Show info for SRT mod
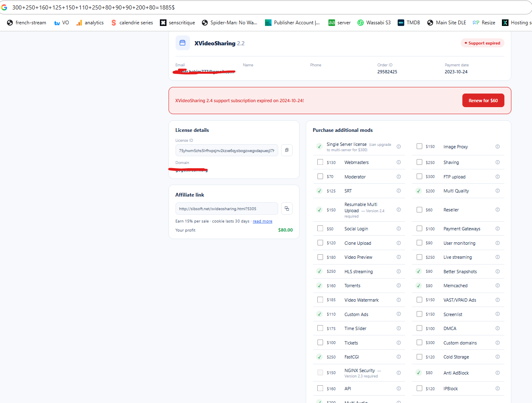 398,191
